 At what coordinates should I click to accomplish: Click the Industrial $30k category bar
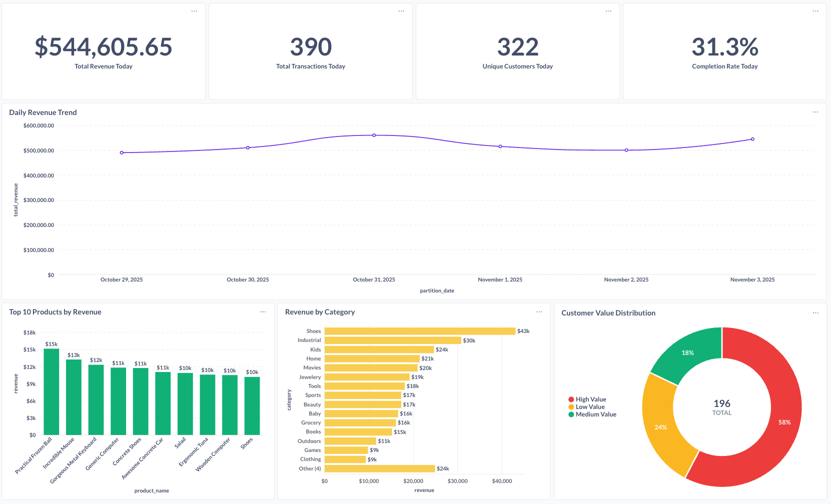pos(393,340)
